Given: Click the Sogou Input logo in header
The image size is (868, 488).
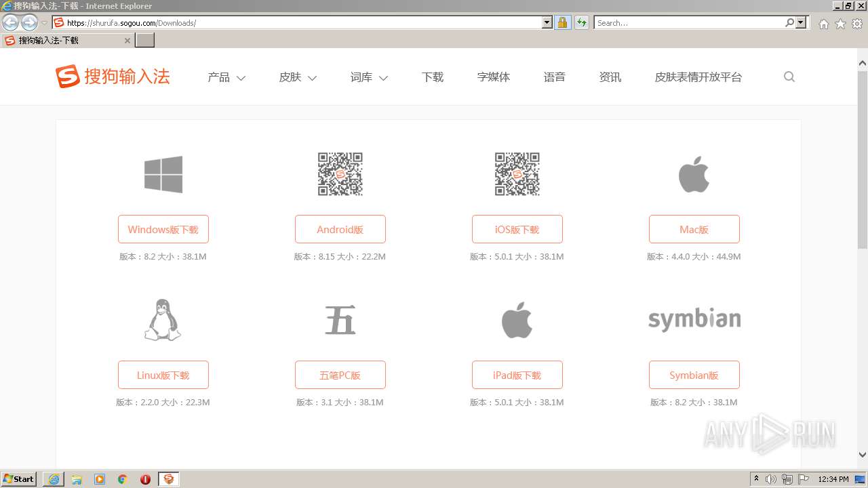Looking at the screenshot, I should click(x=113, y=77).
